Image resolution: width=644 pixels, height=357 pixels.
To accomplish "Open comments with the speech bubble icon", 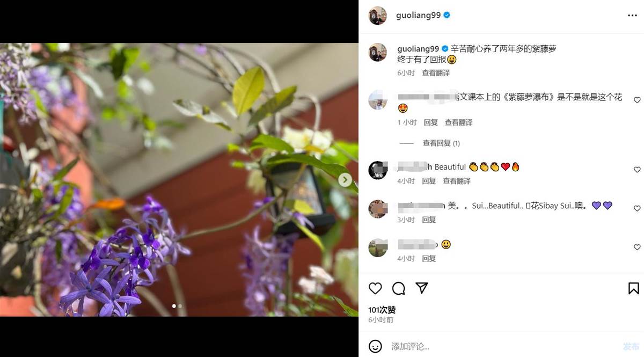I will (399, 288).
